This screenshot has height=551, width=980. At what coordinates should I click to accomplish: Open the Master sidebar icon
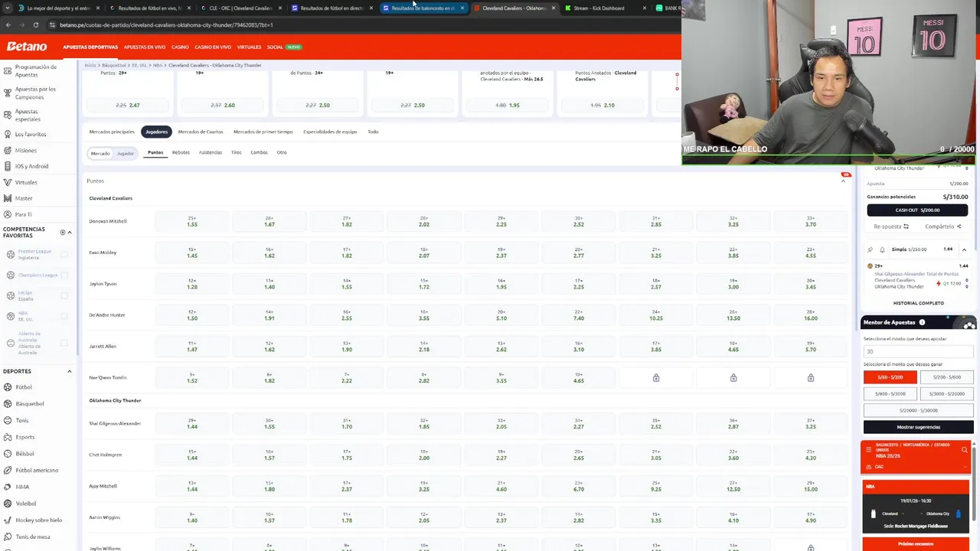point(7,198)
